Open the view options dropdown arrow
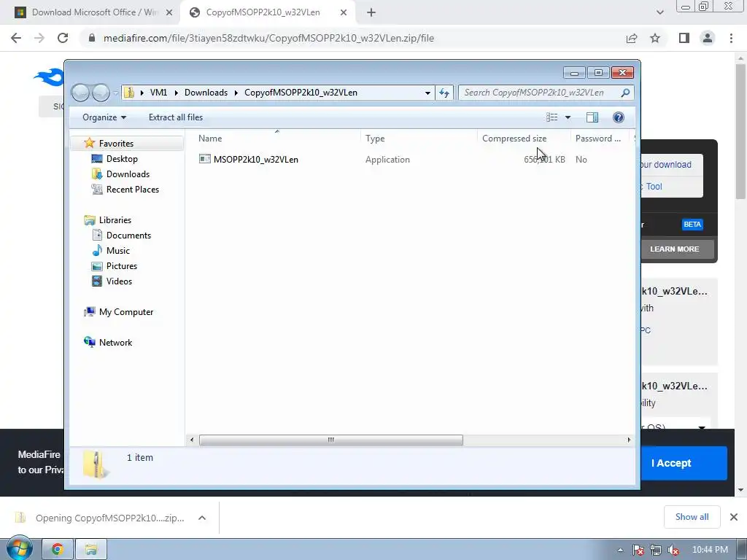The height and width of the screenshot is (560, 747). pyautogui.click(x=568, y=117)
